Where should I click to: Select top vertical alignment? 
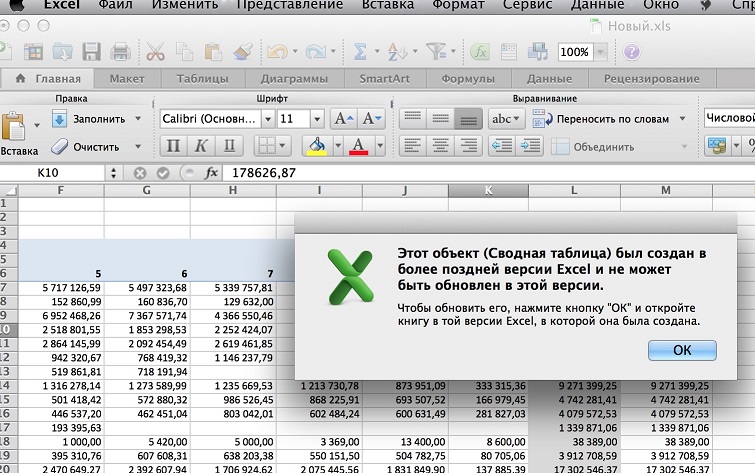[x=413, y=118]
